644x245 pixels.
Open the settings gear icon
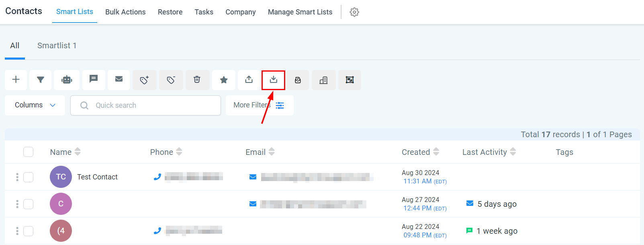point(354,12)
